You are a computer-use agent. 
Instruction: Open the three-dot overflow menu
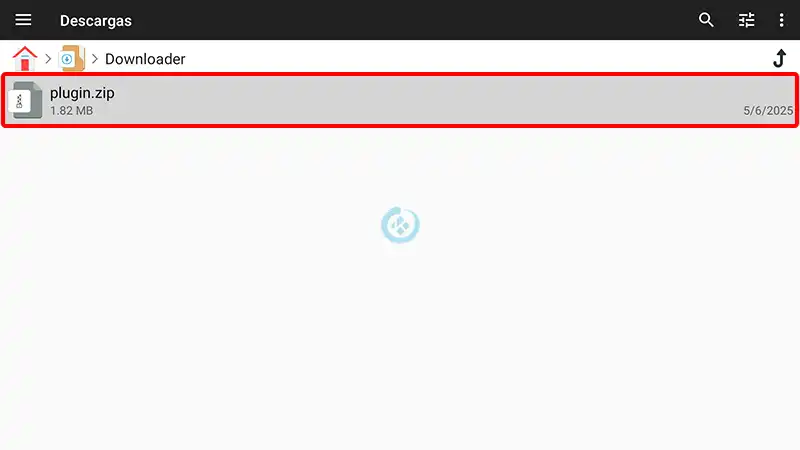781,20
